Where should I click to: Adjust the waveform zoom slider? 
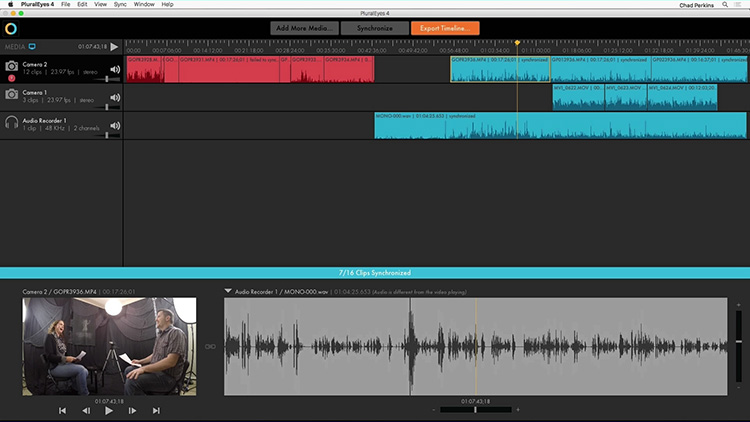tap(475, 410)
